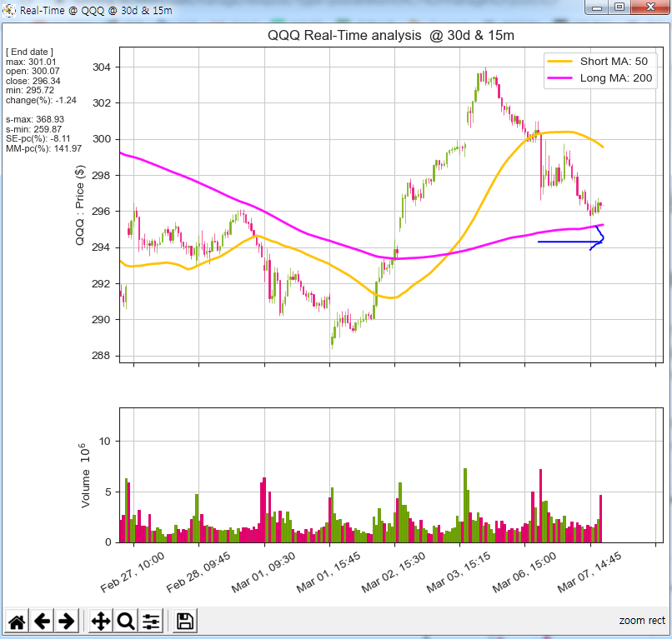Click the 'Mar 03, 15:15' x-axis label
The image size is (672, 639).
[x=459, y=572]
